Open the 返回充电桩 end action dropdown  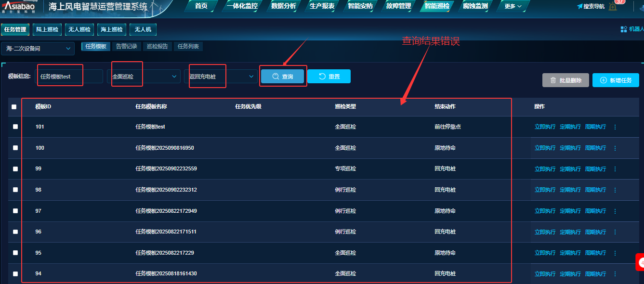221,77
